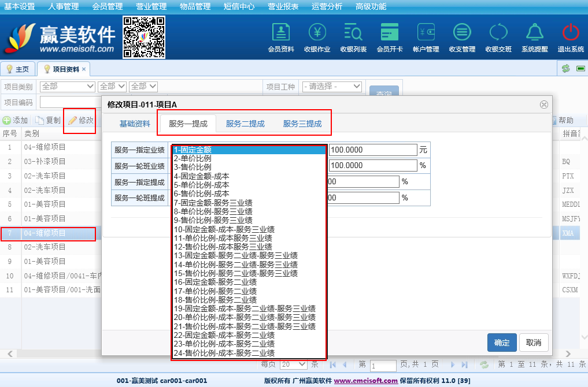Select option 2-单价比例 from the dropdown list
Image resolution: width=588 pixels, height=387 pixels.
coord(193,158)
